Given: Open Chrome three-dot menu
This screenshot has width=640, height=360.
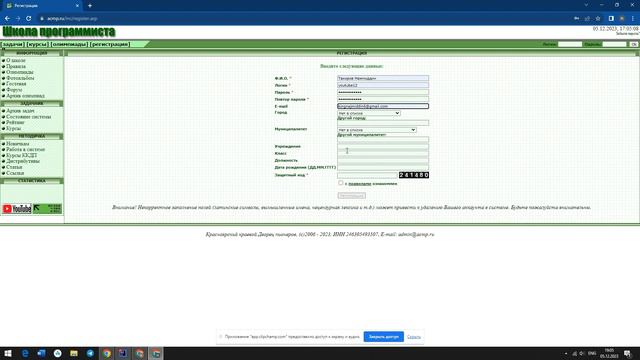Looking at the screenshot, I should click(633, 18).
